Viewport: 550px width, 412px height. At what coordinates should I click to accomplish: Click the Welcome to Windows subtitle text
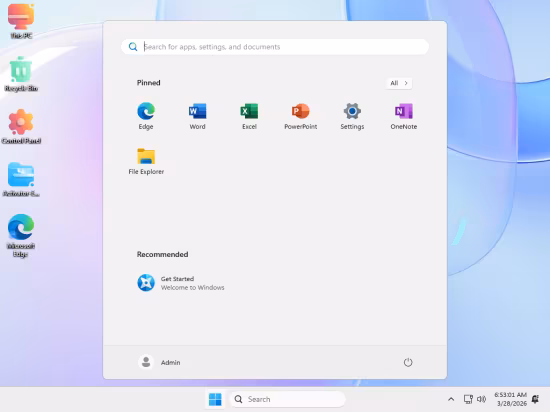pyautogui.click(x=193, y=288)
